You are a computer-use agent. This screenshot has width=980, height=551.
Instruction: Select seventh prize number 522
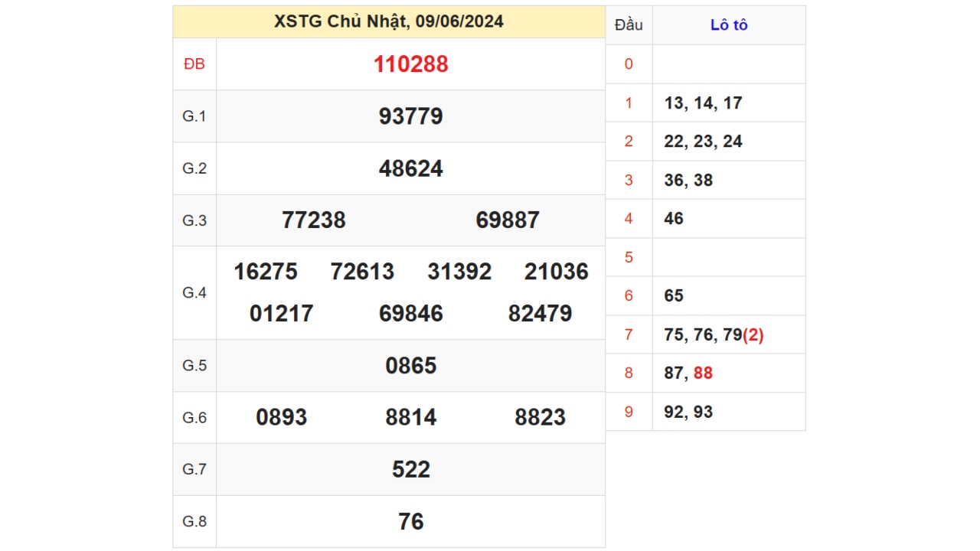click(x=411, y=470)
